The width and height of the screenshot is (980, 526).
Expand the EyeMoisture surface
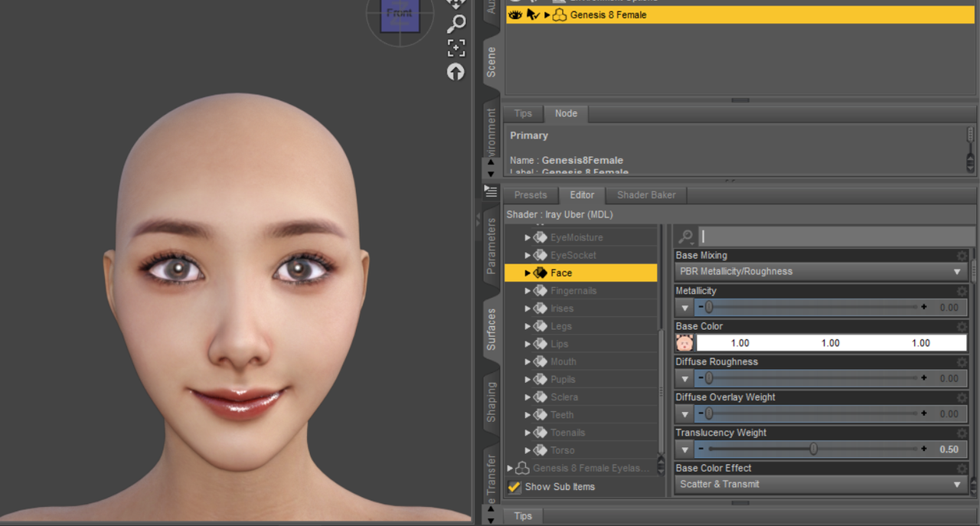(528, 237)
